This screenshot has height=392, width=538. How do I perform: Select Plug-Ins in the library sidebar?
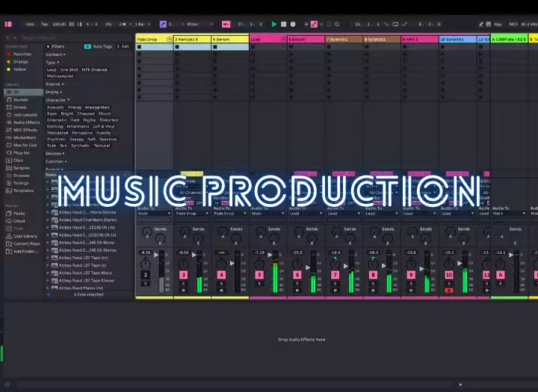point(21,152)
